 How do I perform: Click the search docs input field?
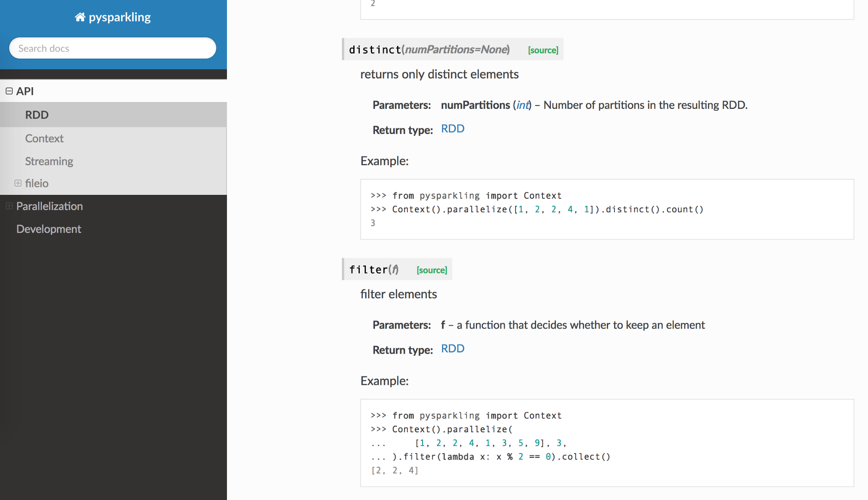pyautogui.click(x=113, y=48)
